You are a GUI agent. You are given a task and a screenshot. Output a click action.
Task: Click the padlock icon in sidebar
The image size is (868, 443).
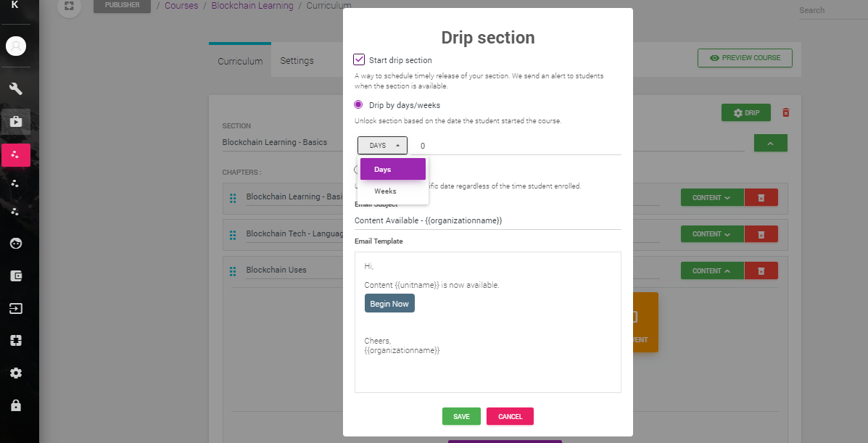[16, 405]
